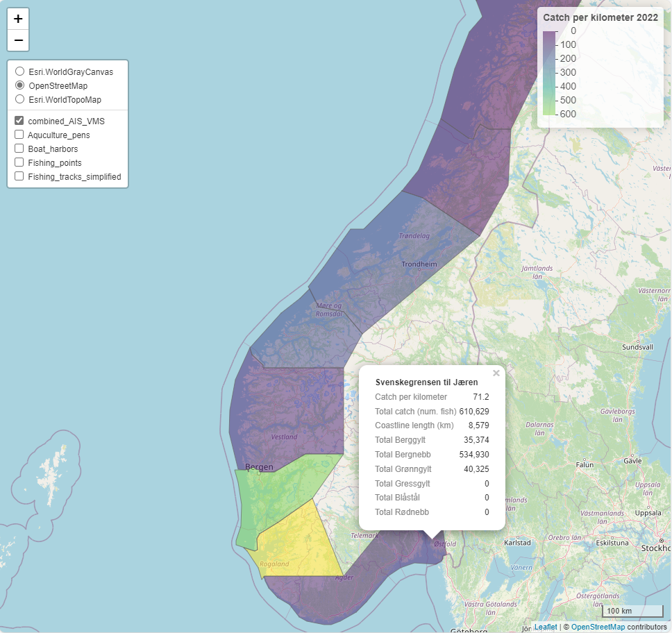The image size is (672, 633).
Task: Turn on Fishing_points layer
Action: [x=19, y=162]
